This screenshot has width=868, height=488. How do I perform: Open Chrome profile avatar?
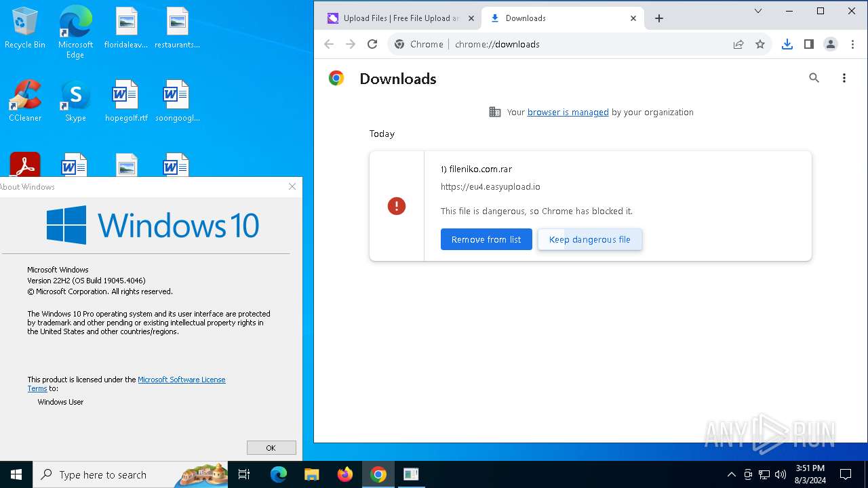coord(831,44)
